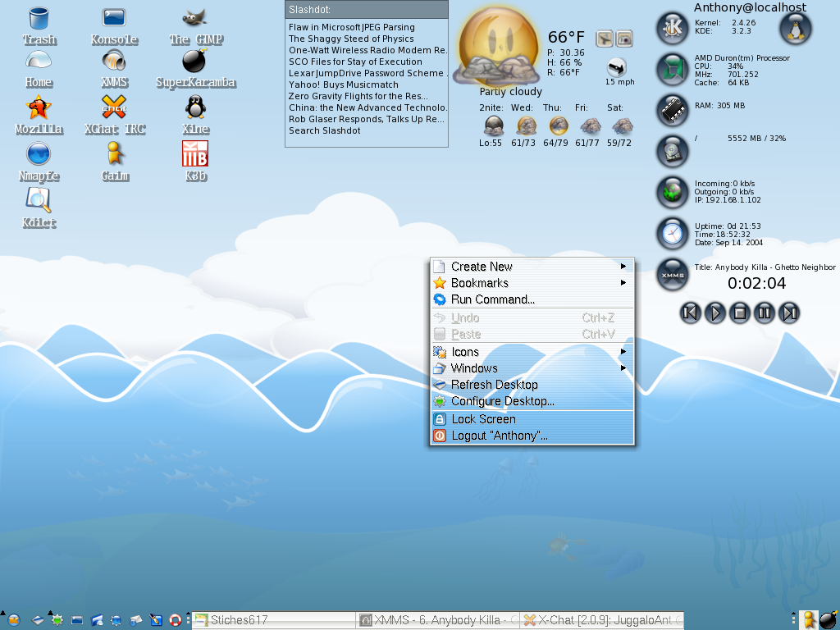Click the RAM chip widget icon
Viewport: 840px width, 630px height.
click(673, 111)
